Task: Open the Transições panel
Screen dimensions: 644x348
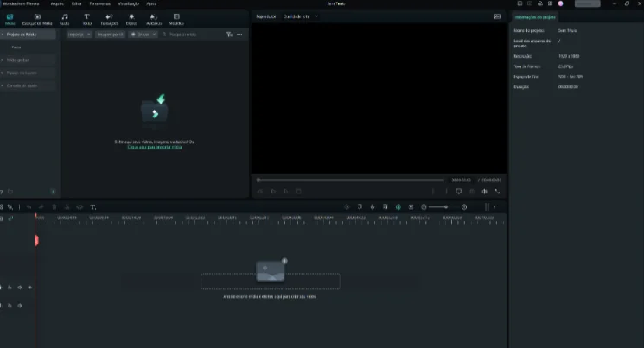Action: coord(109,19)
